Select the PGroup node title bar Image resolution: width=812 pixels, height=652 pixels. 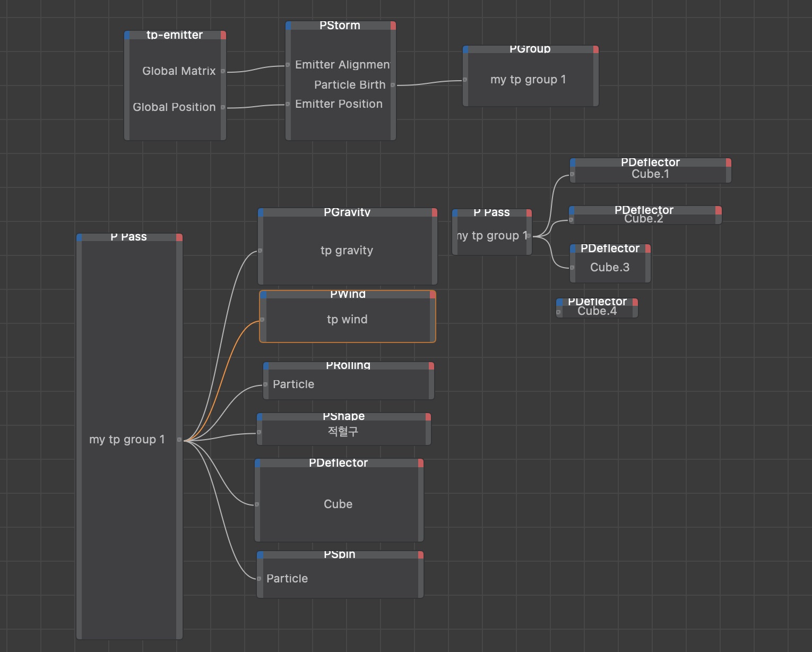530,49
